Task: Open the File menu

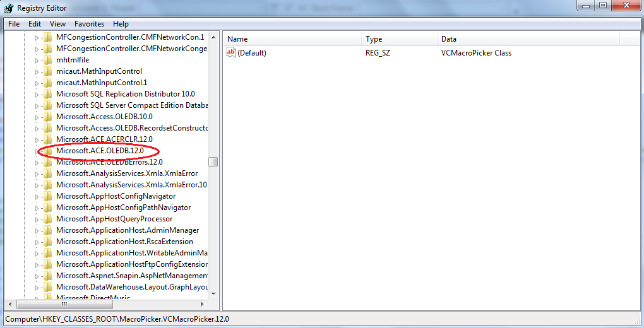Action: [13, 24]
